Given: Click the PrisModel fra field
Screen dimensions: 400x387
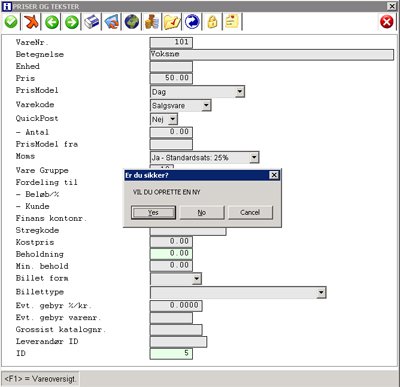Looking at the screenshot, I should click(x=171, y=144).
